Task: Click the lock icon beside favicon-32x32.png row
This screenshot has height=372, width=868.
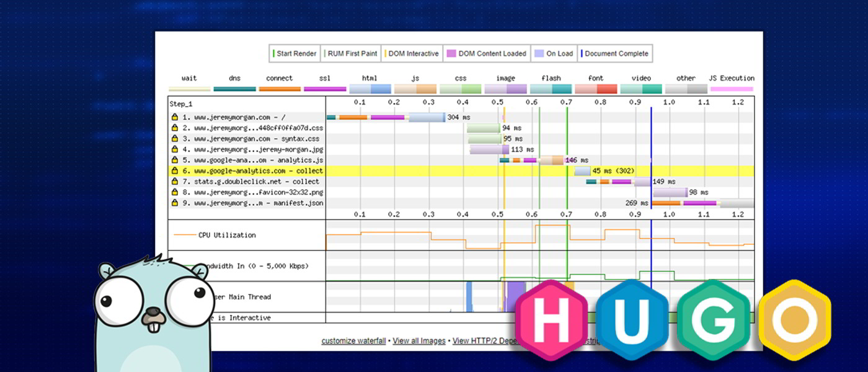Action: (175, 192)
